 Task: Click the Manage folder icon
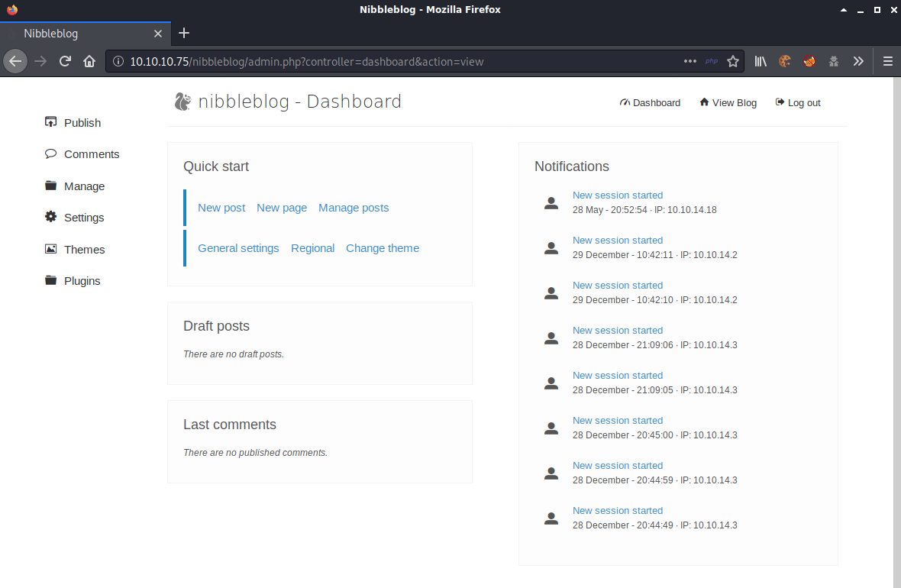(50, 185)
